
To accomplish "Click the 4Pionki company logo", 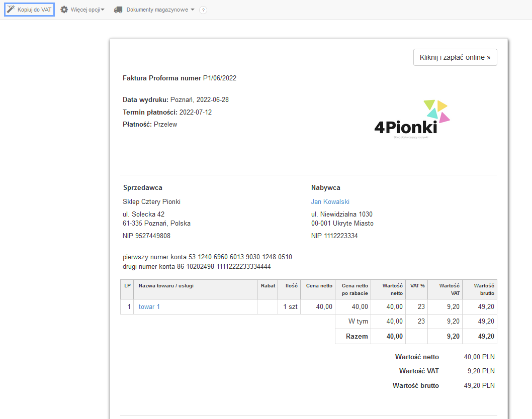I will 412,119.
